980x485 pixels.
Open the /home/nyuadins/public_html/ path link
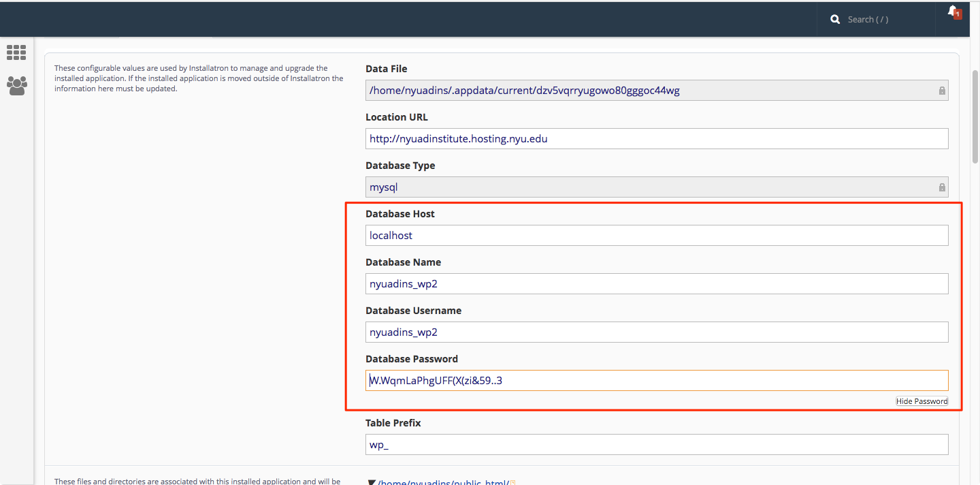pos(443,483)
